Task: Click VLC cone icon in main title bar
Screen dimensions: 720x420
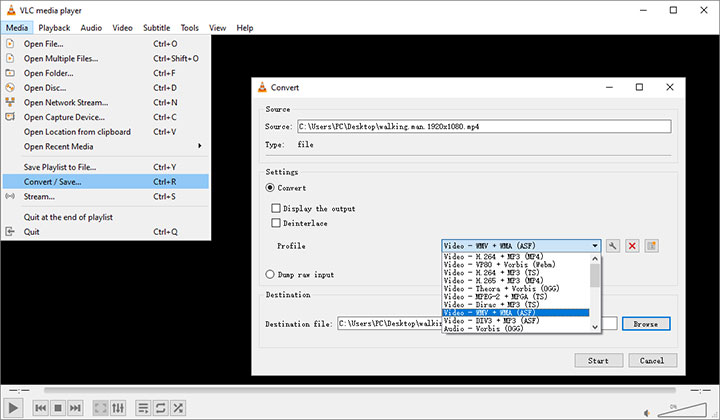Action: 11,10
